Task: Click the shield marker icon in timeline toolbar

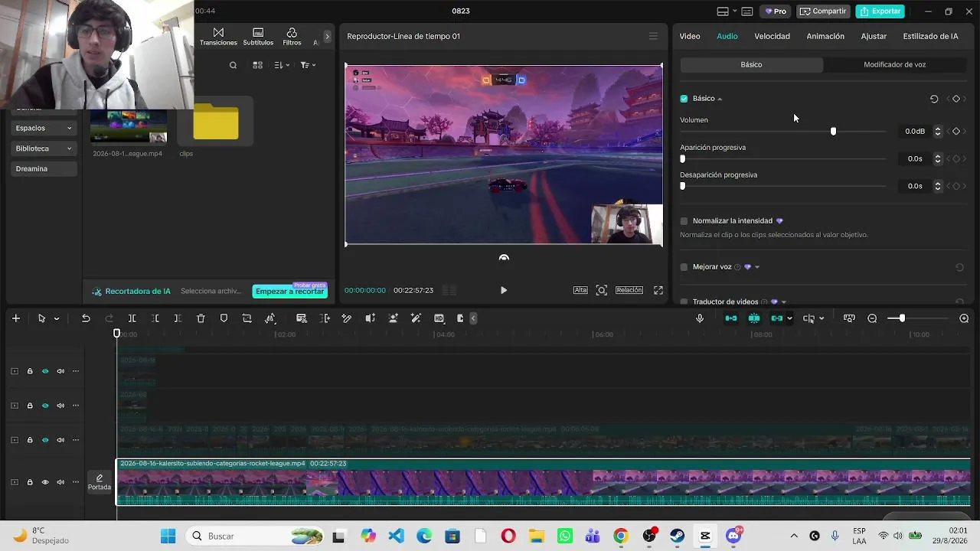Action: (x=224, y=318)
